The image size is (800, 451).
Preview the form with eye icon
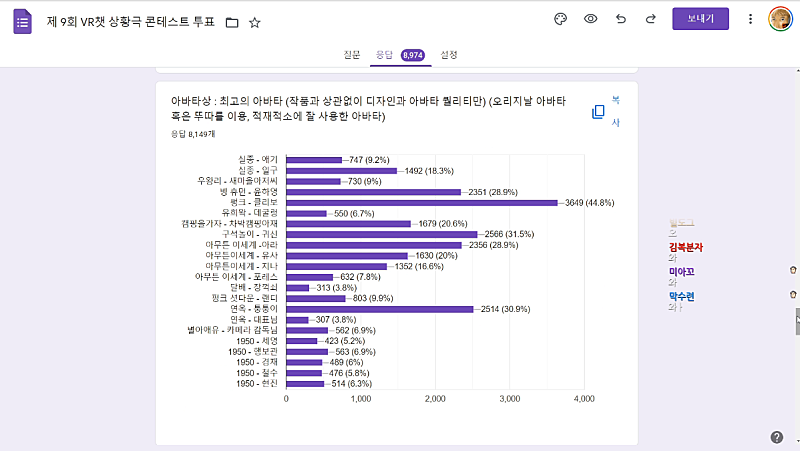590,19
